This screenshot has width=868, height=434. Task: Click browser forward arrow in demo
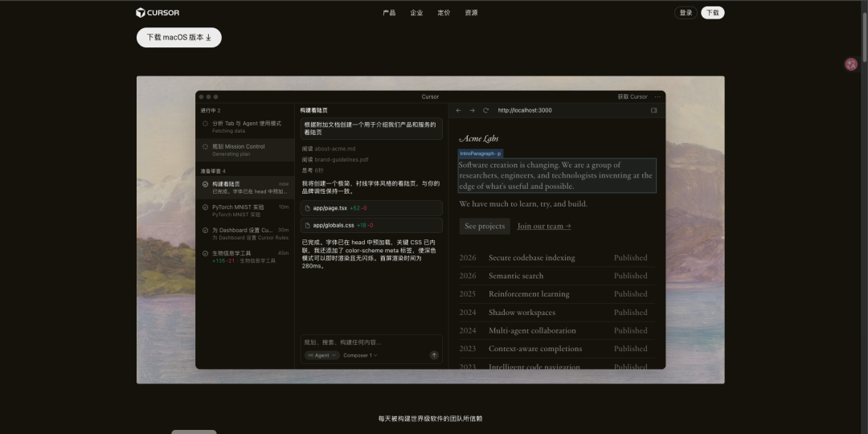(473, 110)
